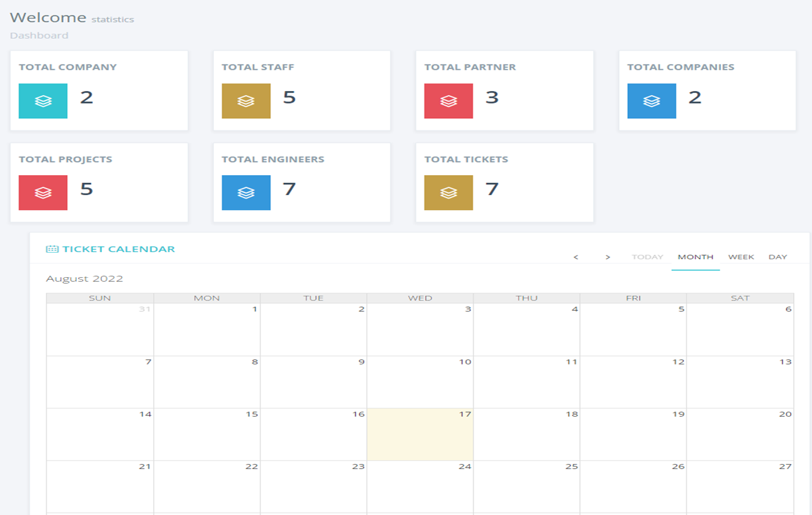Screen dimensions: 812x515
Task: Open the Dashboard breadcrumb link
Action: (x=39, y=36)
